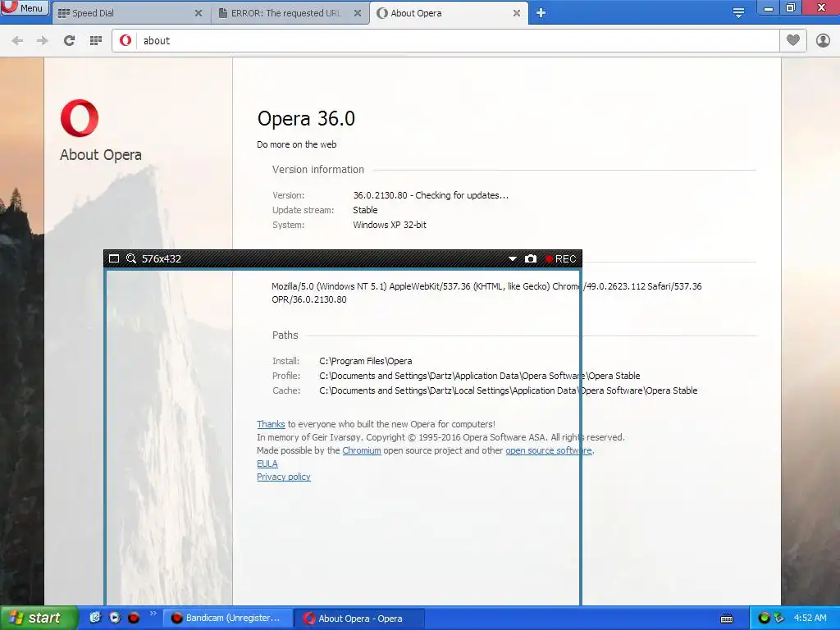Switch to About Opera taskbar button
Viewport: 840px width, 630px height.
359,619
